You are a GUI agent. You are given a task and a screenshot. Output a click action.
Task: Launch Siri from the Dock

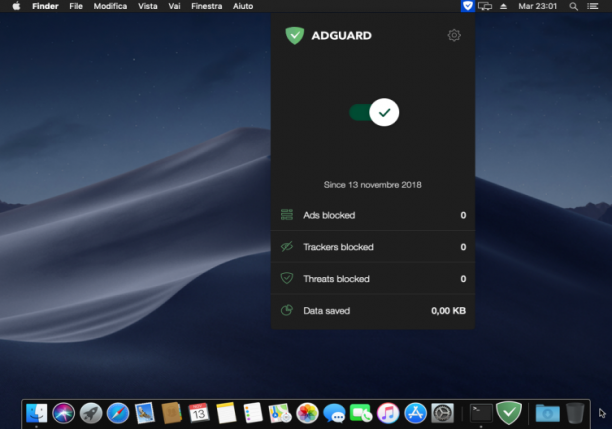[63, 413]
